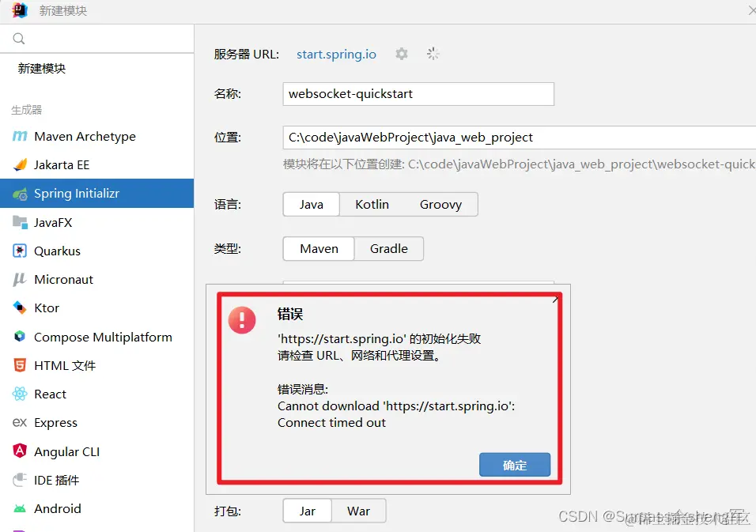Click the location path field
The width and height of the screenshot is (756, 532).
pos(520,138)
